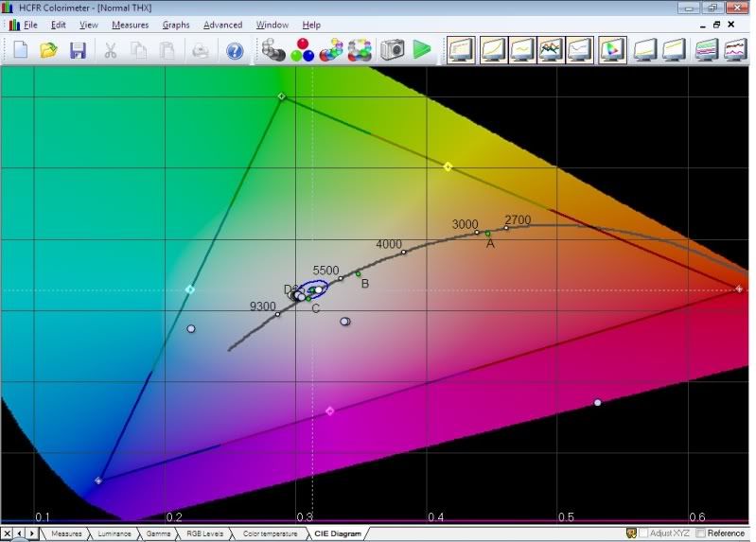756x542 pixels.
Task: Show the Color temperature graph monitor icon
Action: pyautogui.click(x=580, y=50)
